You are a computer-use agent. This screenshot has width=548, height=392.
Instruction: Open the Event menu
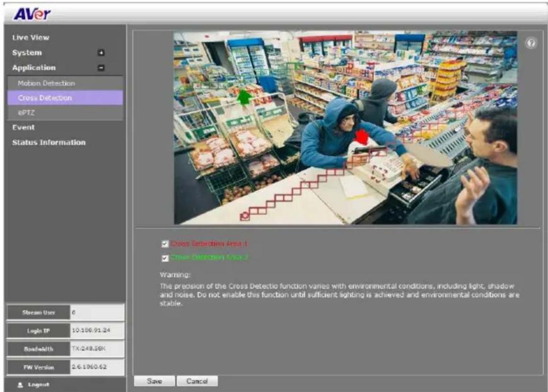tap(24, 127)
